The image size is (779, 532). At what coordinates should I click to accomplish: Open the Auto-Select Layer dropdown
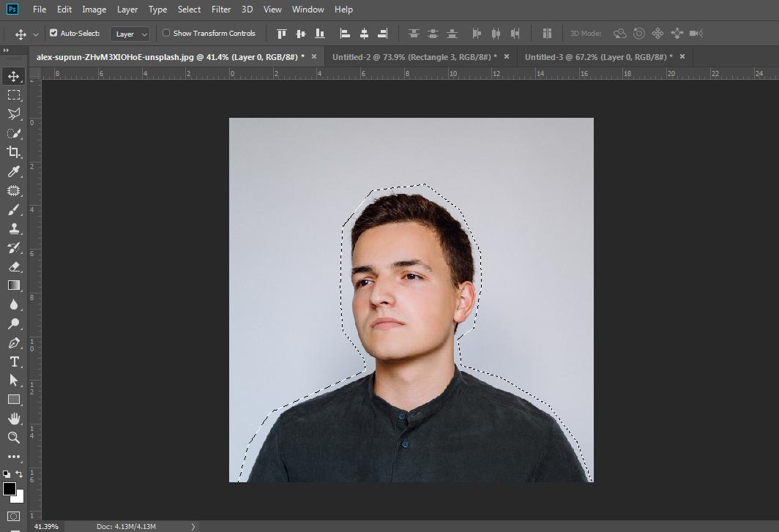click(130, 33)
